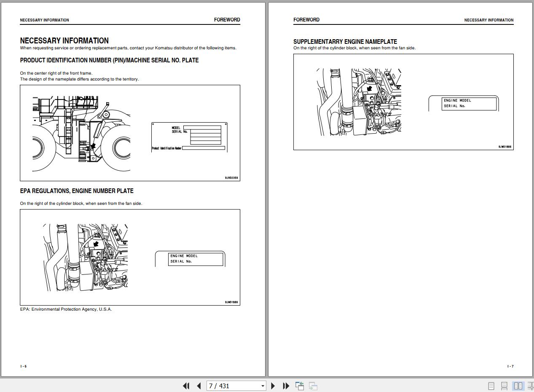Jump to the first page
This screenshot has width=534, height=392.
(186, 386)
